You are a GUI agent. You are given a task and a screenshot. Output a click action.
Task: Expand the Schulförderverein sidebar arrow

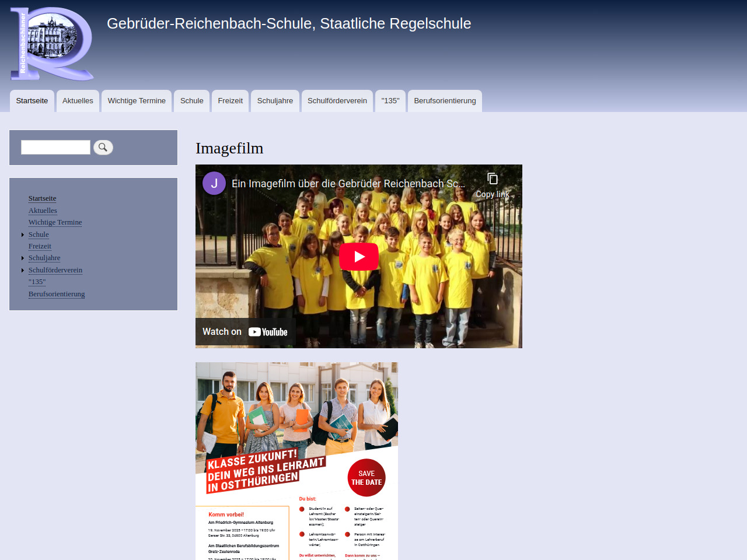coord(23,270)
